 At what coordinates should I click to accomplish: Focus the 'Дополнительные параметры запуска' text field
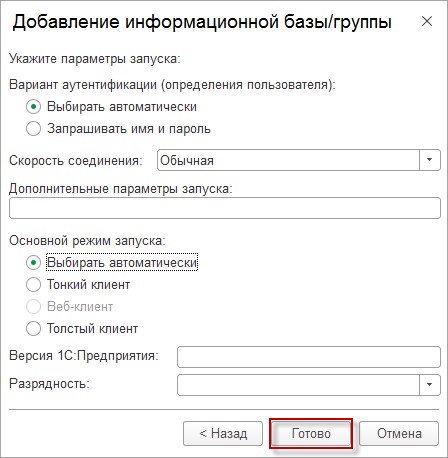click(225, 208)
